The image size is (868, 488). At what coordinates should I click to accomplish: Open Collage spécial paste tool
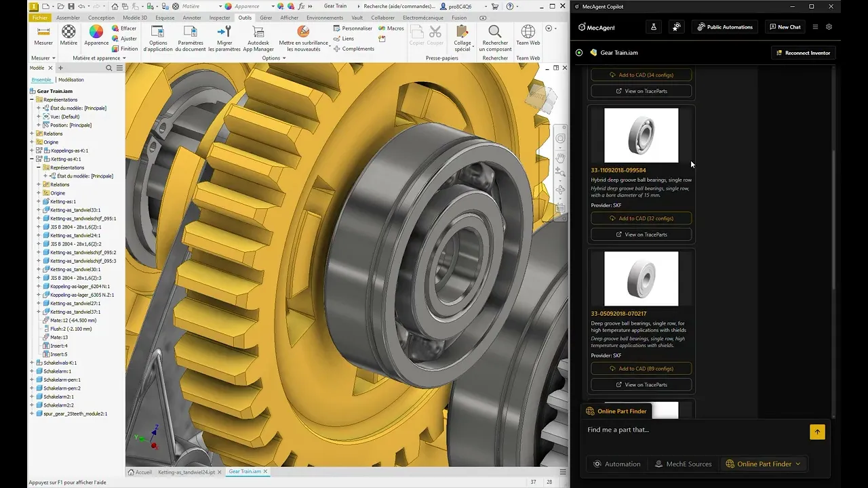[462, 39]
